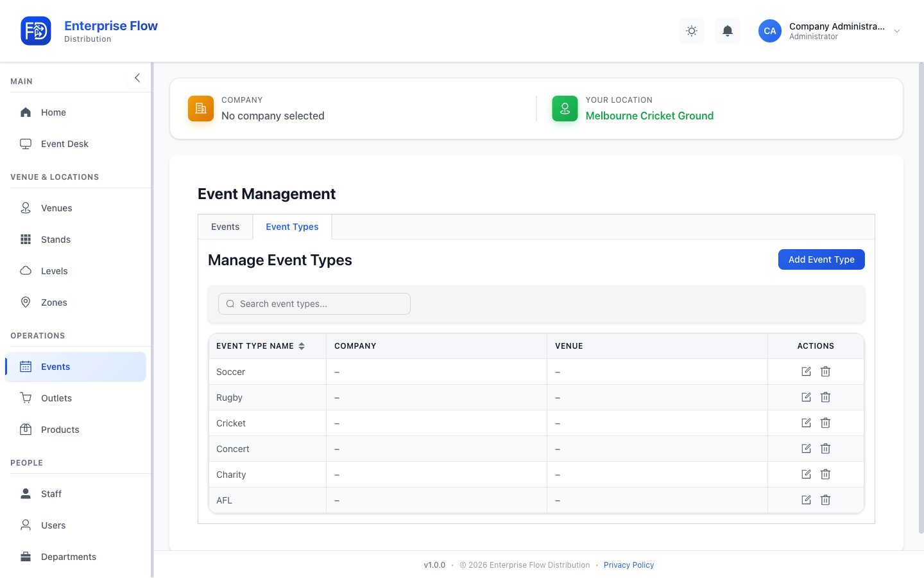Viewport: 924px width, 578px height.
Task: Click the Cricket row name
Action: point(231,423)
